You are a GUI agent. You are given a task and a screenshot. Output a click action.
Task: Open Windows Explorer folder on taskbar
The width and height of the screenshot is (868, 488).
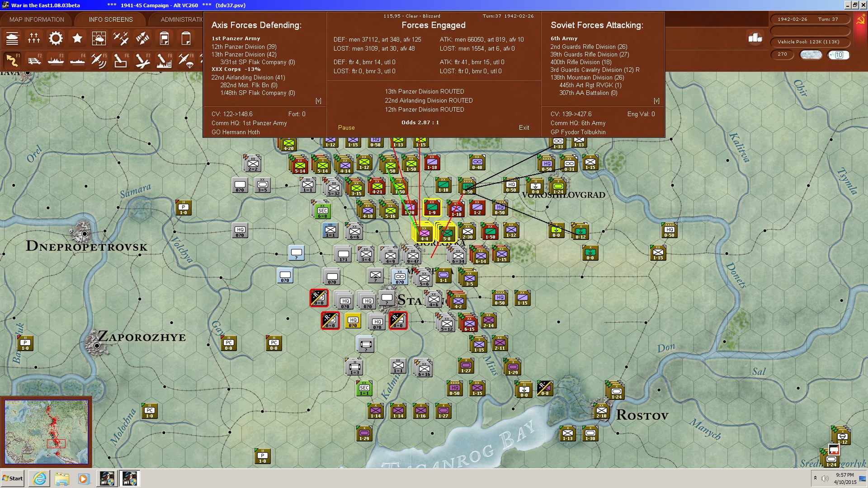[x=62, y=479]
